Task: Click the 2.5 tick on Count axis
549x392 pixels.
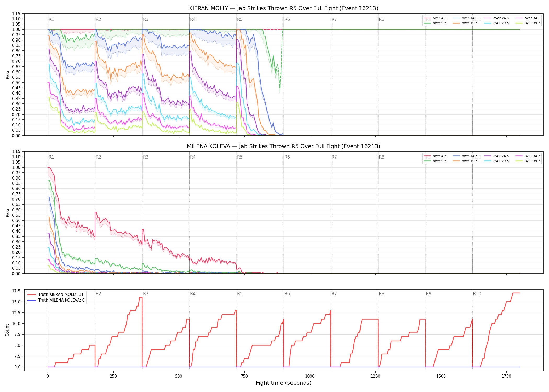Action: 17,356
